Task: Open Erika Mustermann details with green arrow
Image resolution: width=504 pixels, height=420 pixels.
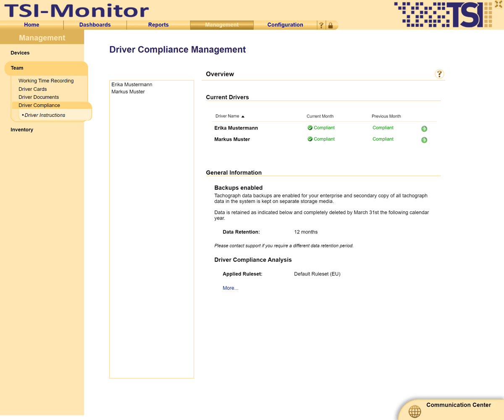Action: click(424, 129)
